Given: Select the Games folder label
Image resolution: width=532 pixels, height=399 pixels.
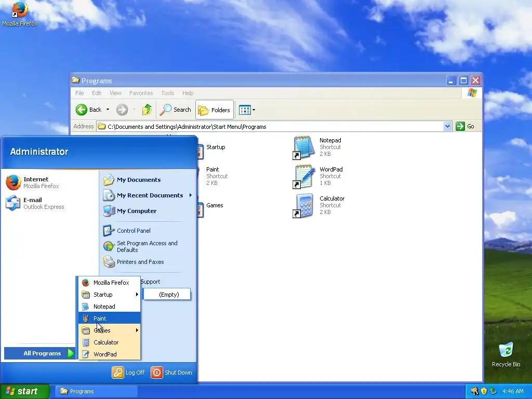Looking at the screenshot, I should (215, 205).
